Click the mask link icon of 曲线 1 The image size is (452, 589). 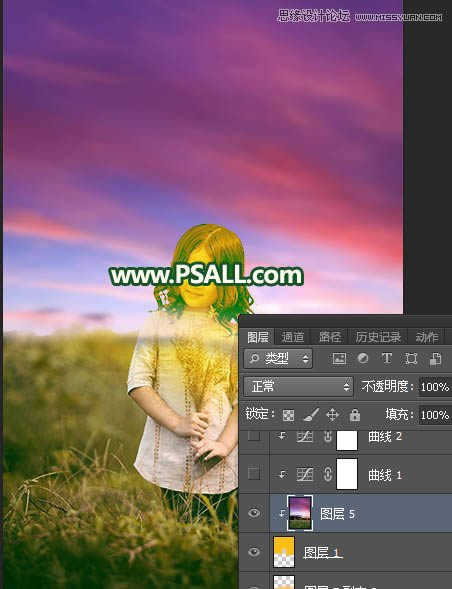pos(328,474)
